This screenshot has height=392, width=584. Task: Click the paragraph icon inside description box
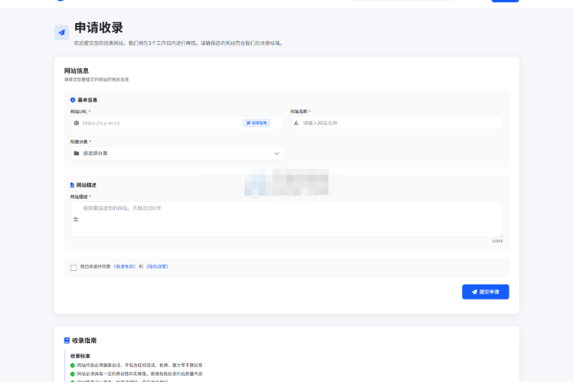point(75,220)
